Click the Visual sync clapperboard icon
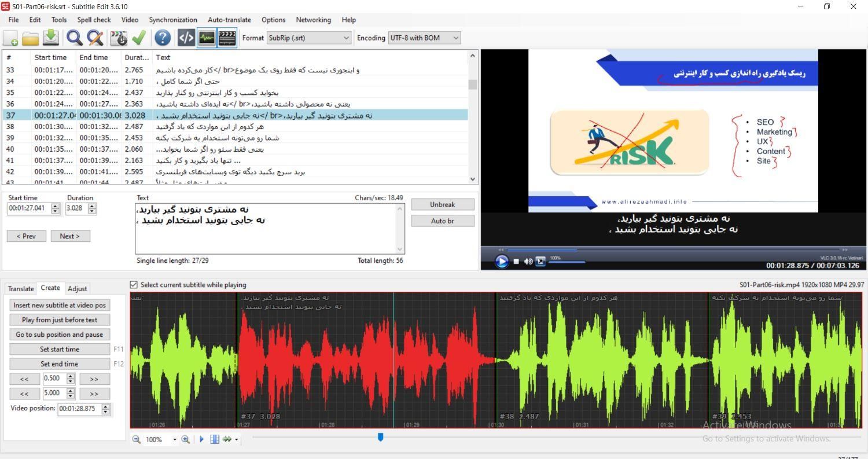Screen dimensions: 868x459 (x=118, y=38)
